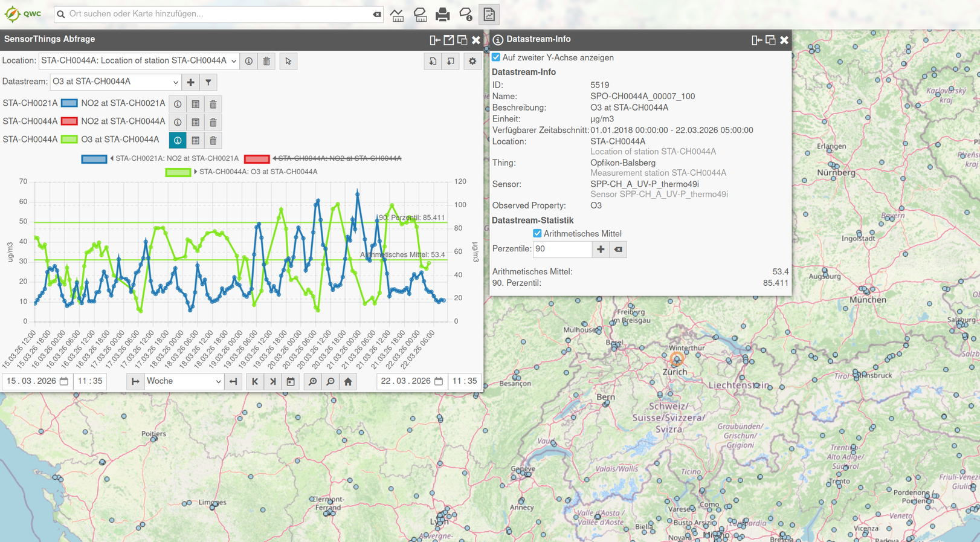Image resolution: width=980 pixels, height=542 pixels.
Task: Open the 'Woche' time interval dropdown
Action: [x=184, y=381]
